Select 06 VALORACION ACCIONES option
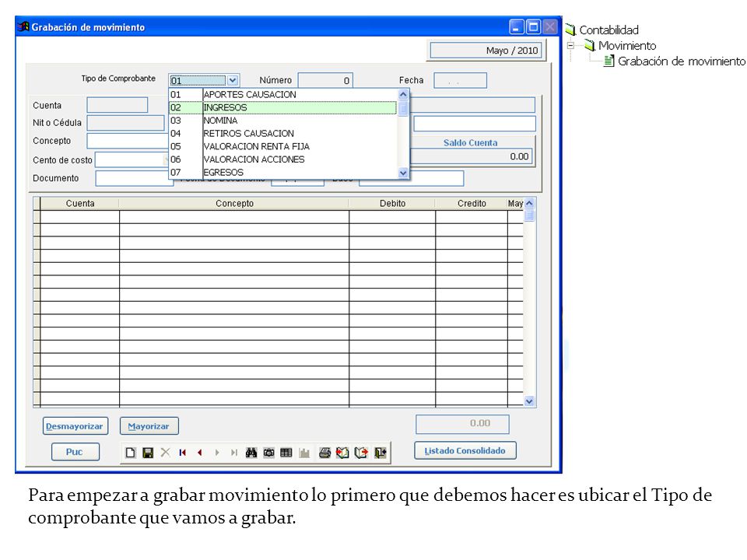 (x=283, y=159)
